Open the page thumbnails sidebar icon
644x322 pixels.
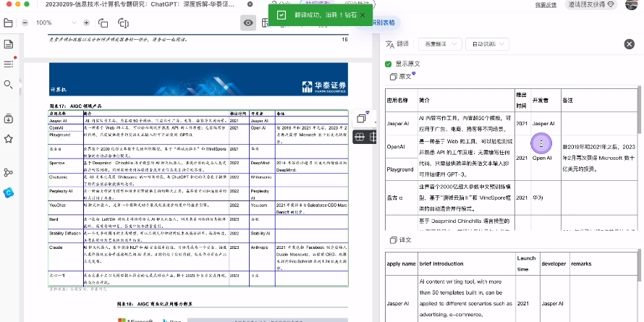click(8, 44)
